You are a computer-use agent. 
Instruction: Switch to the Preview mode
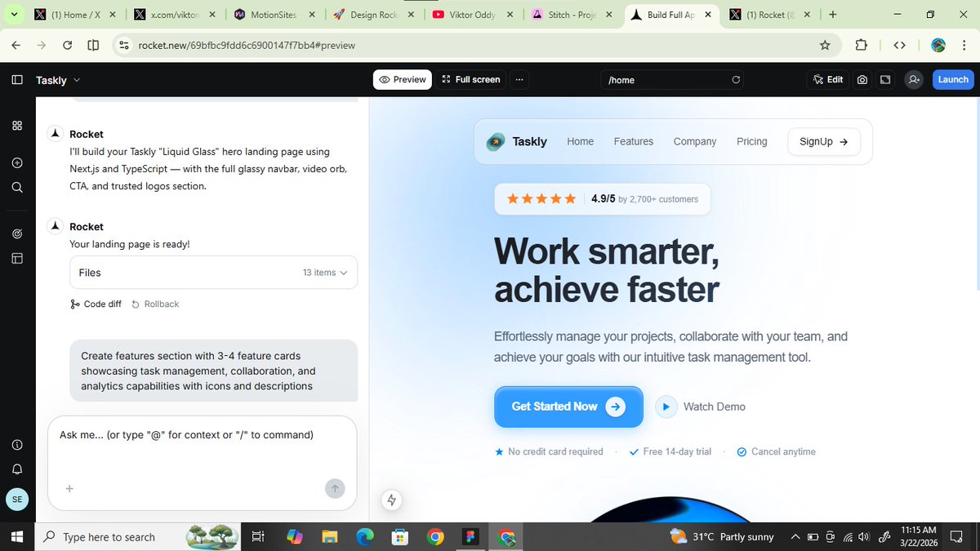403,80
